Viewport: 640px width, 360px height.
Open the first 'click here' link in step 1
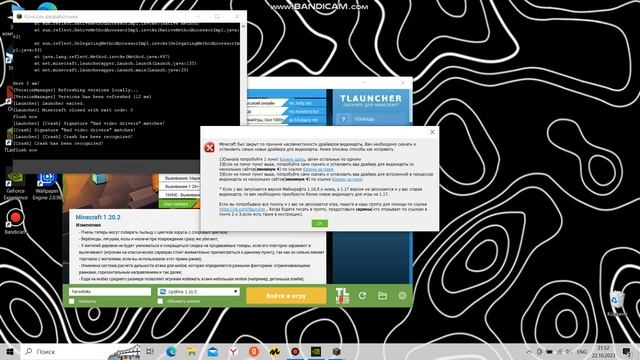[292, 159]
